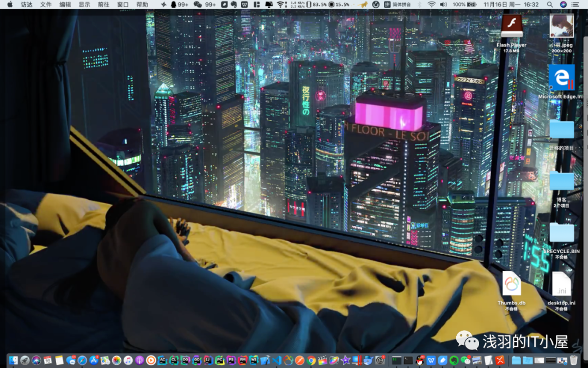The height and width of the screenshot is (368, 588).
Task: Launch Siri from the Dock
Action: click(36, 360)
